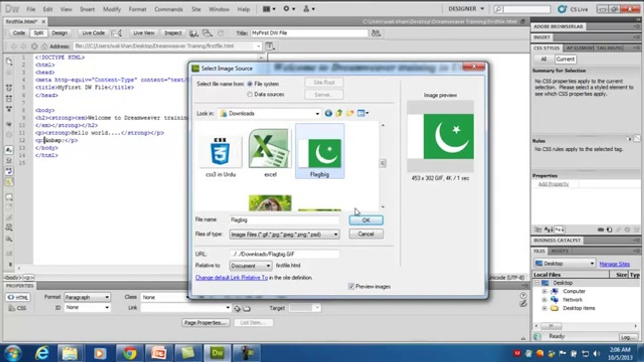
Task: Click the Site Root button
Action: (324, 82)
